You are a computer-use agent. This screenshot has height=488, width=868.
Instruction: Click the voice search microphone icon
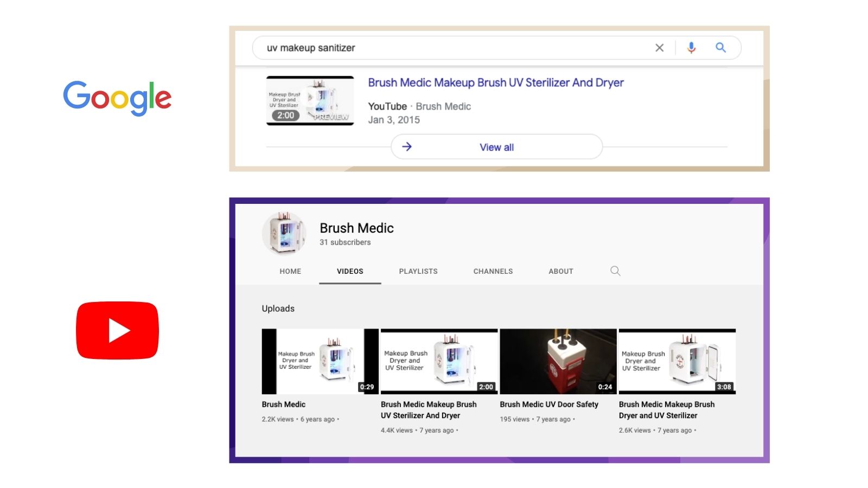(691, 48)
